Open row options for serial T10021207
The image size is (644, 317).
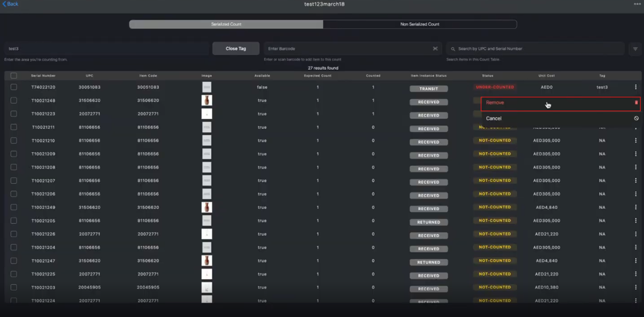636,181
